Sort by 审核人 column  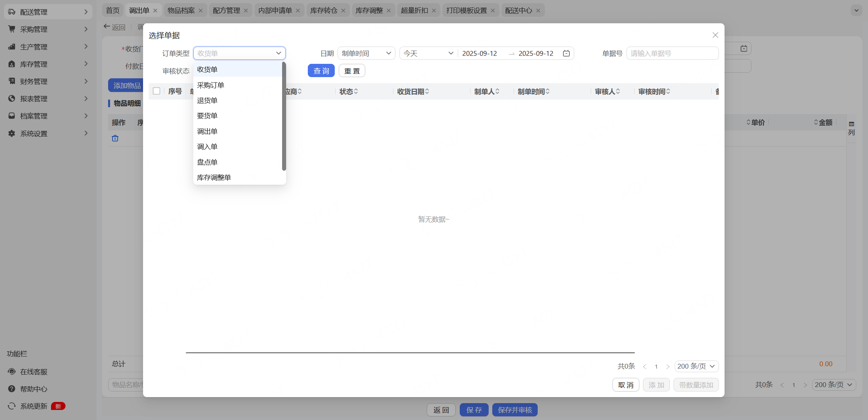coord(618,92)
